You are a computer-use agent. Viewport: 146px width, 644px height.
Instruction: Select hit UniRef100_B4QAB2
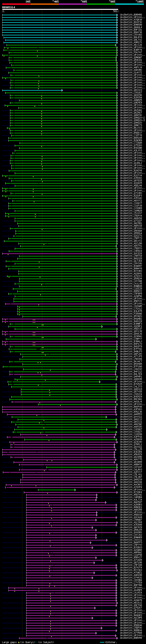[x=131, y=319]
